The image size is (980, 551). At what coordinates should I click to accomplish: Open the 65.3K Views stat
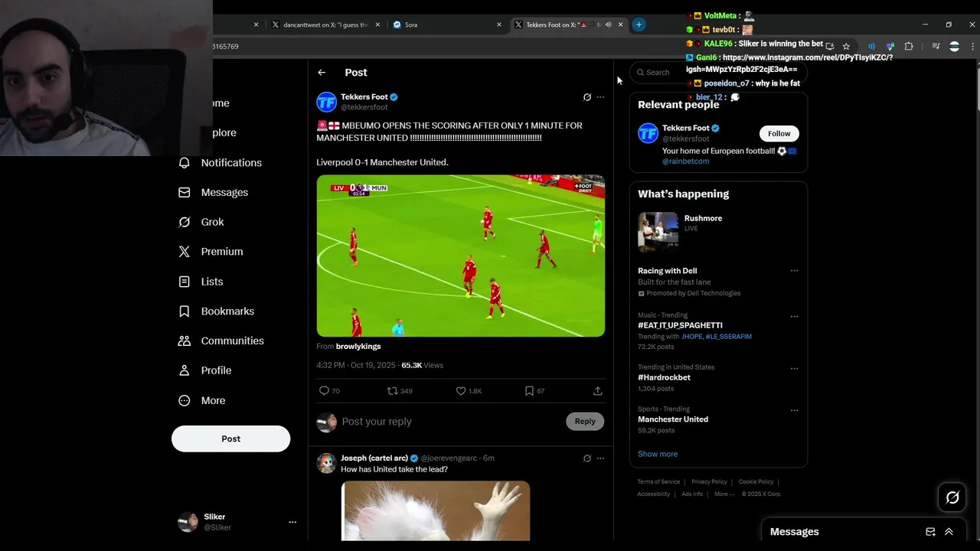pos(422,366)
